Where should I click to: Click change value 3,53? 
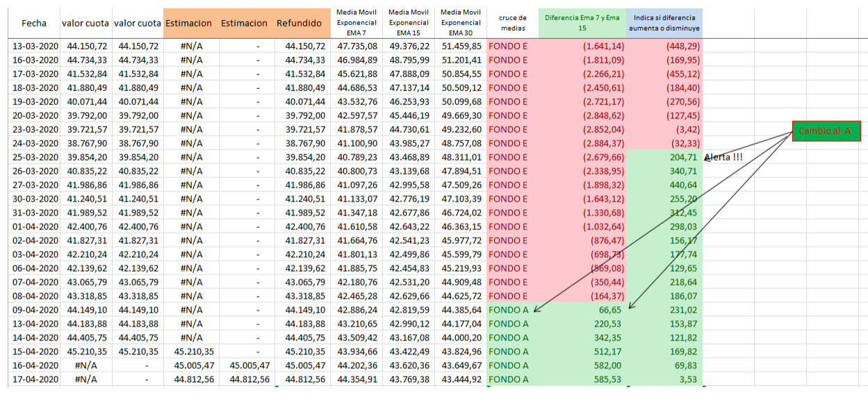664,379
